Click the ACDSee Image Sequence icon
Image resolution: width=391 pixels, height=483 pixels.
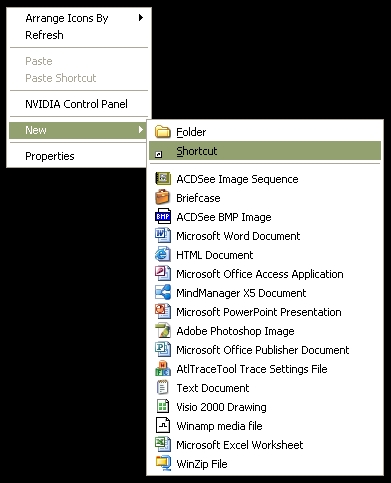[x=163, y=179]
